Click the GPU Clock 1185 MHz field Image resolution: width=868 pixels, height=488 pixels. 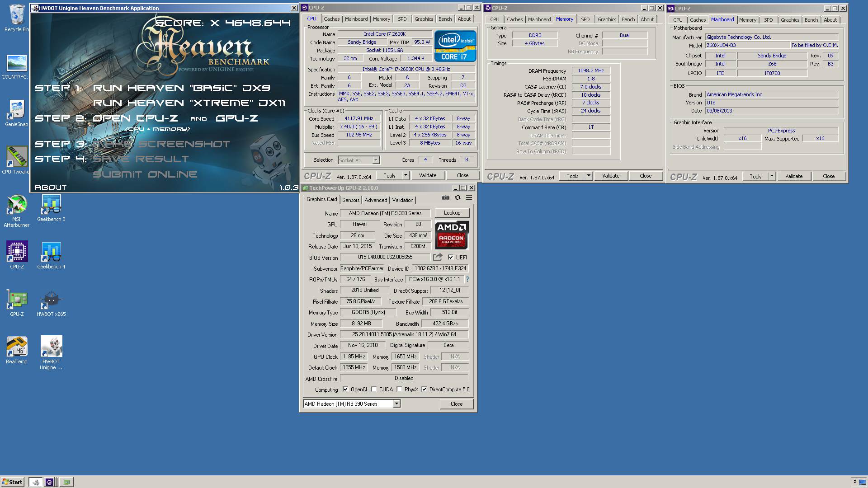(x=354, y=357)
